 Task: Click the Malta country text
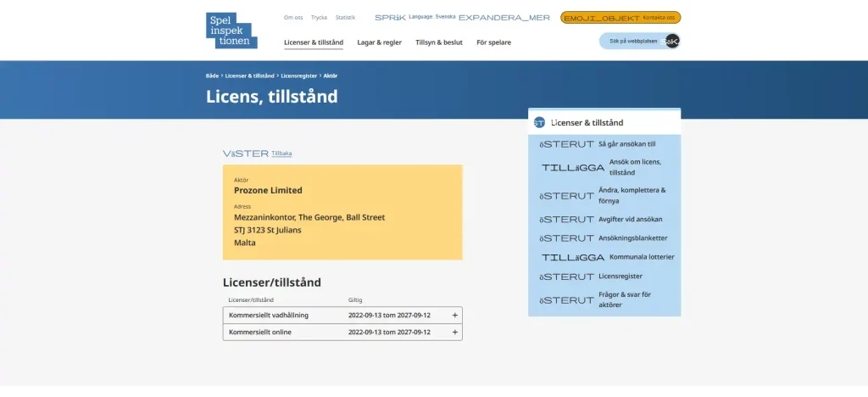tap(245, 243)
